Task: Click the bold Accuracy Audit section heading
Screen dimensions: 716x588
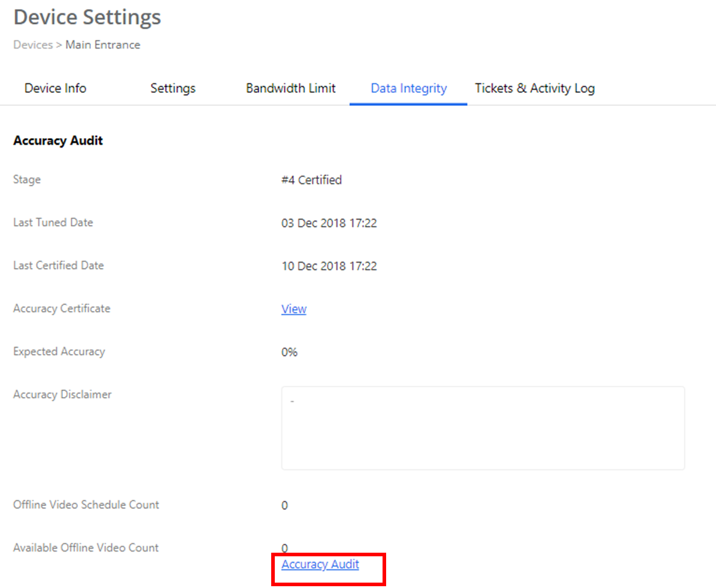Action: 58,141
